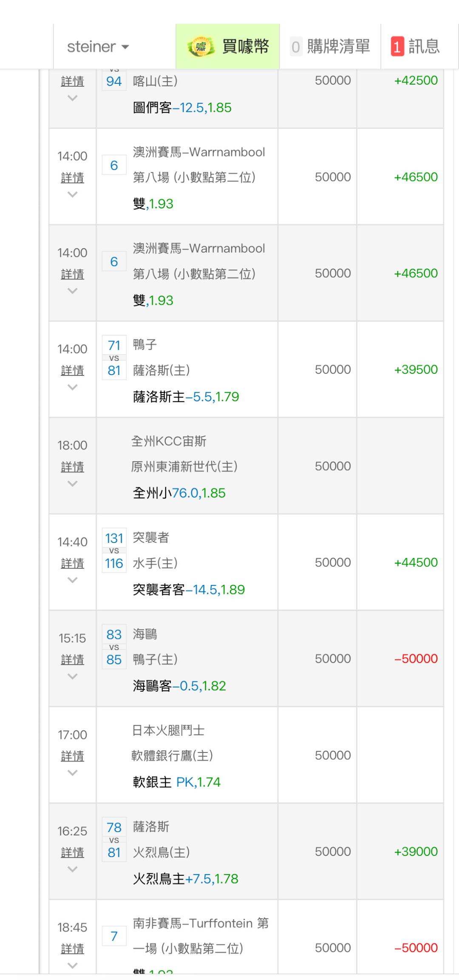Click the 火烈鳥主+7.5,1.78 bet selection

[185, 879]
